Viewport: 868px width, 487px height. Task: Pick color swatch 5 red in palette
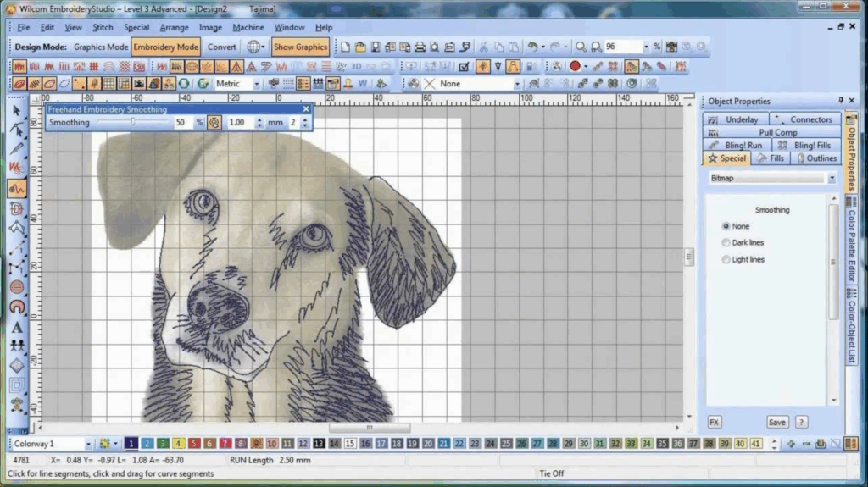tap(194, 444)
